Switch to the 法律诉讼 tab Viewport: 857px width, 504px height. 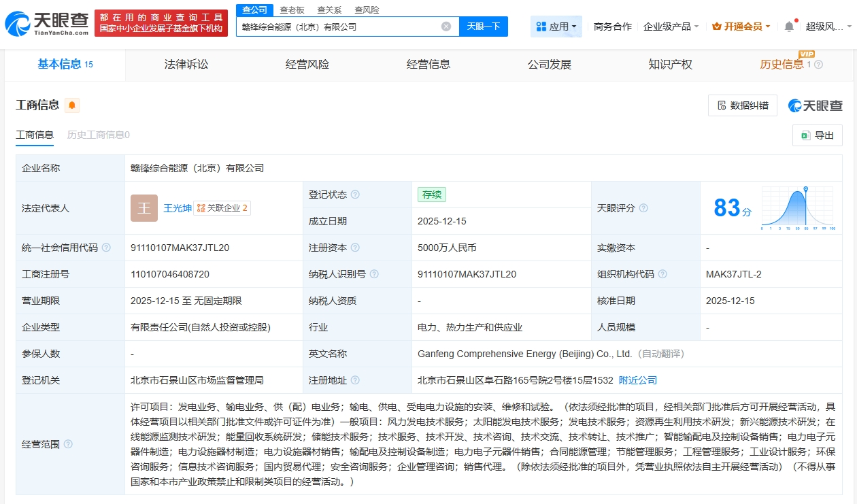coord(186,65)
